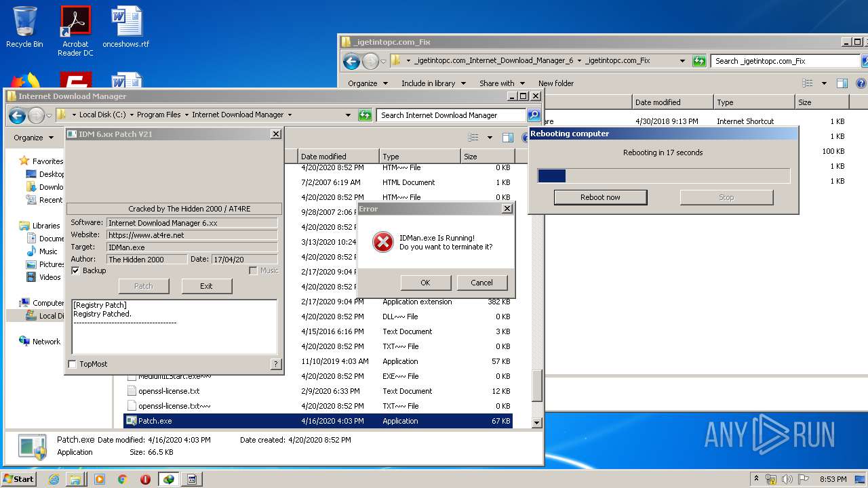
Task: Click Program Files in the address breadcrumb
Action: [x=159, y=115]
